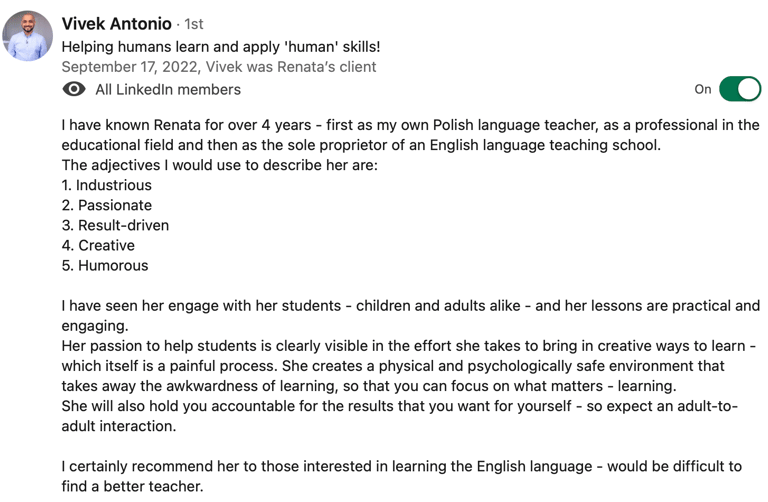Screen dimensions: 768x502
Task: Click the September 17, 2022 date line
Action: click(x=219, y=67)
